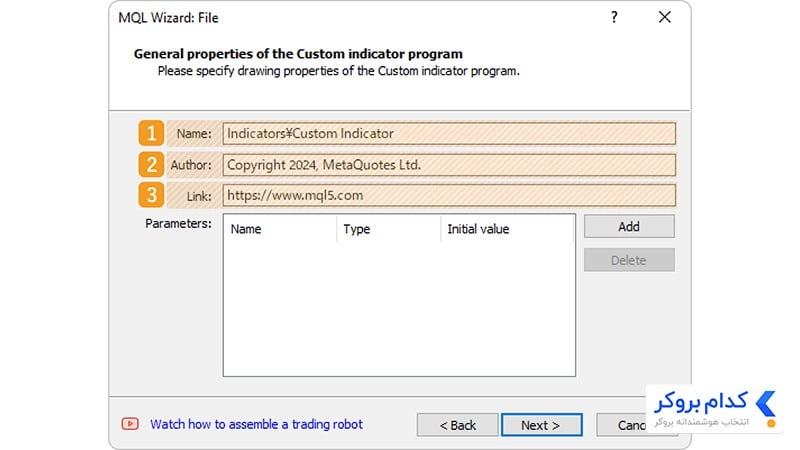Go back with the Back button

[x=458, y=425]
